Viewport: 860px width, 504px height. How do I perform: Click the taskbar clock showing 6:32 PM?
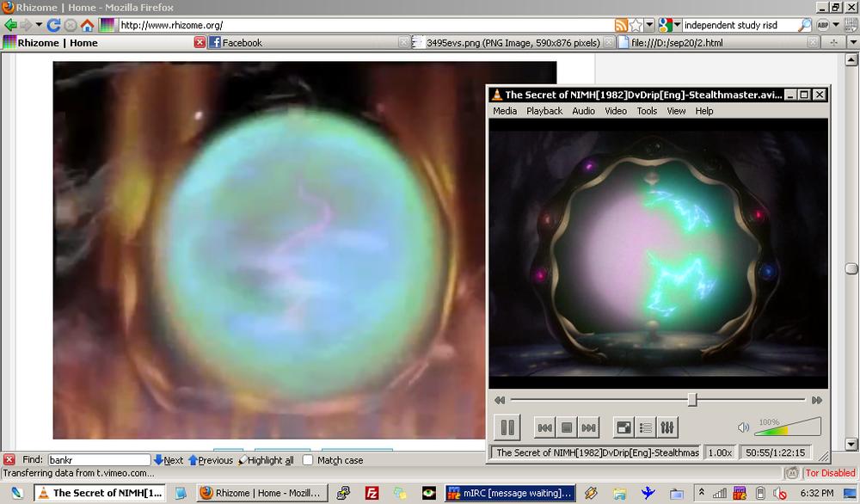pos(817,493)
